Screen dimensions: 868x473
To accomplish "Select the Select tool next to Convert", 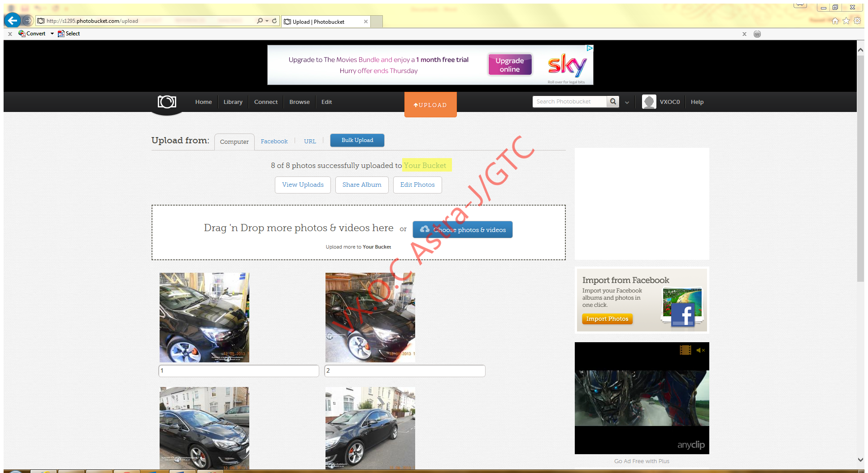I will [69, 34].
